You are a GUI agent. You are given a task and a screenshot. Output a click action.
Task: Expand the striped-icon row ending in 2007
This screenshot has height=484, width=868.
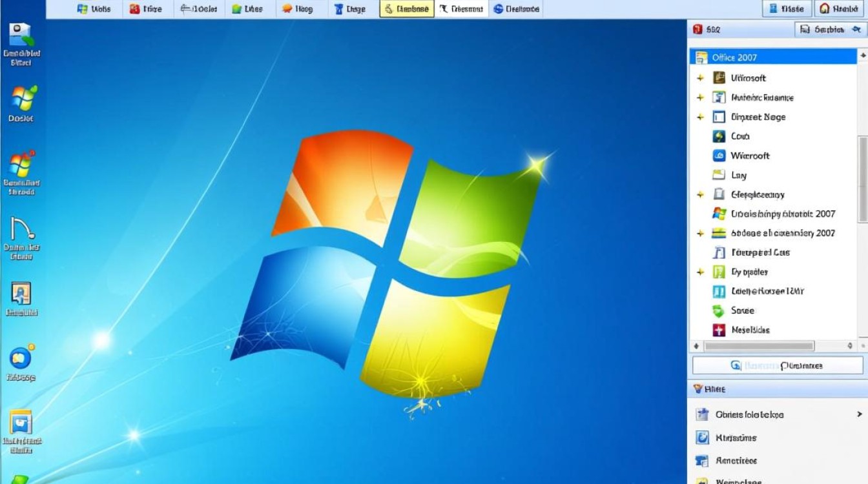pos(700,233)
